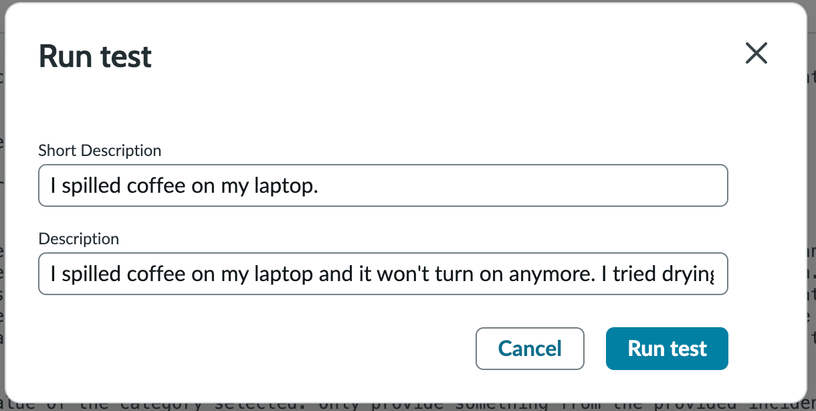The image size is (816, 411).
Task: Focus the Description input field
Action: (382, 274)
